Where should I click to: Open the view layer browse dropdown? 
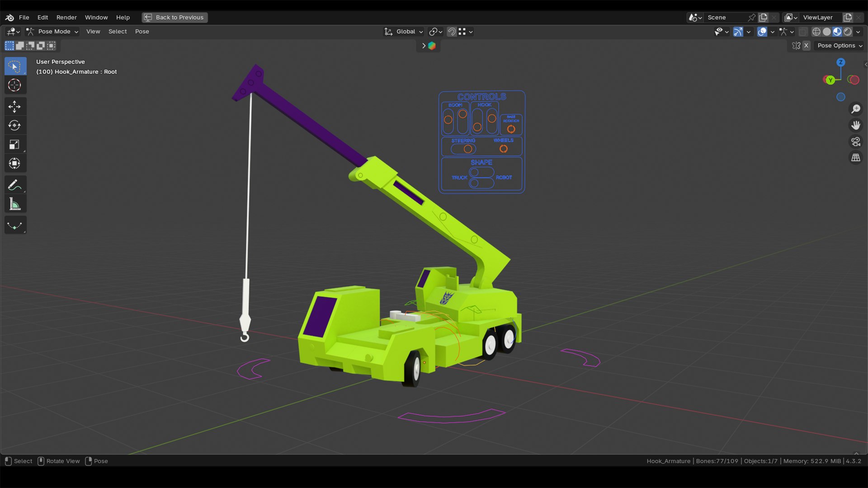point(791,18)
